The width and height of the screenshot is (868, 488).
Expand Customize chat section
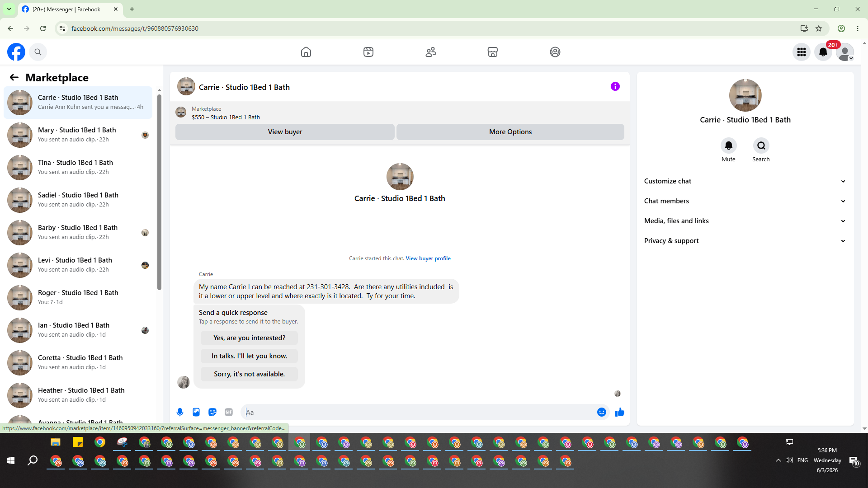[745, 181]
